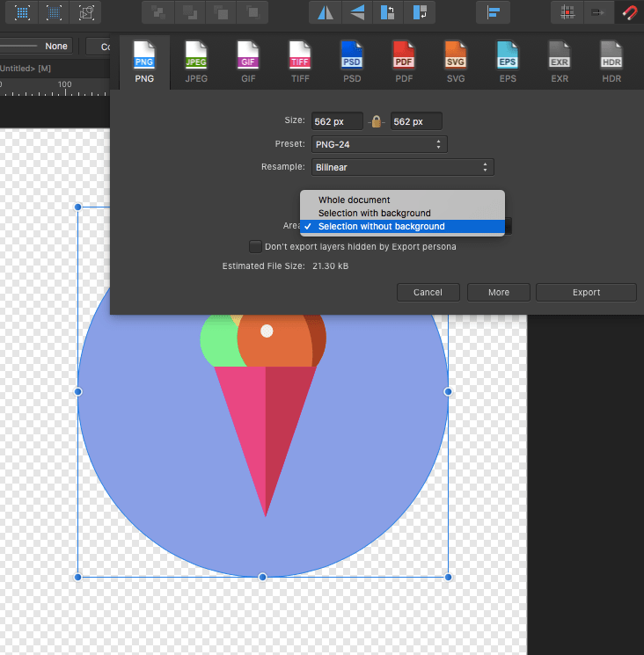The height and width of the screenshot is (655, 644).
Task: Open the alignment options icon
Action: click(494, 12)
